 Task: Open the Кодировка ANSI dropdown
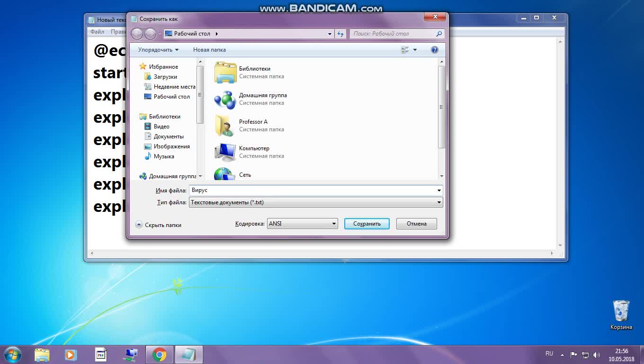pos(302,224)
